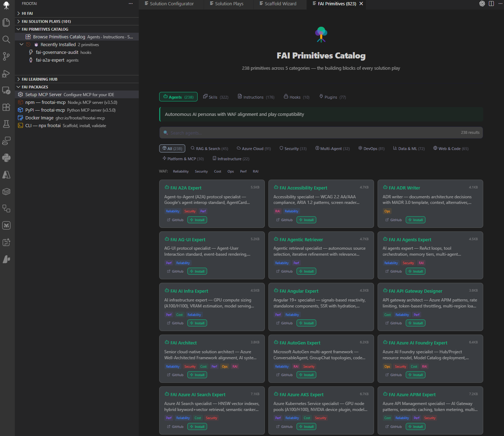Click the ChatGPT logo icon in the editor title bar

482,4
